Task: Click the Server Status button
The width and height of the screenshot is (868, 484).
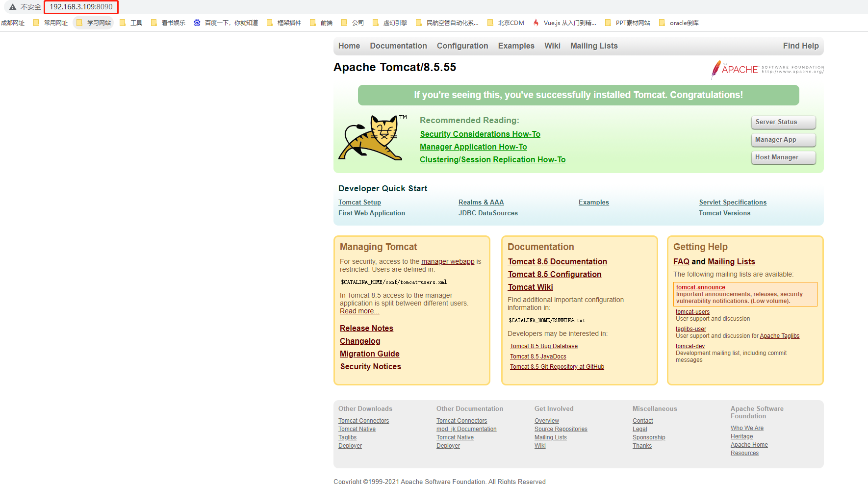Action: 783,122
